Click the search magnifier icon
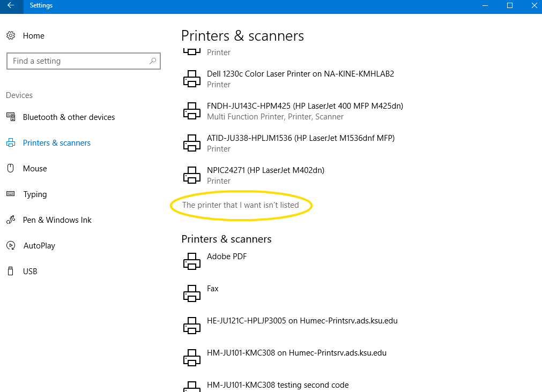The width and height of the screenshot is (542, 392). pyautogui.click(x=153, y=61)
